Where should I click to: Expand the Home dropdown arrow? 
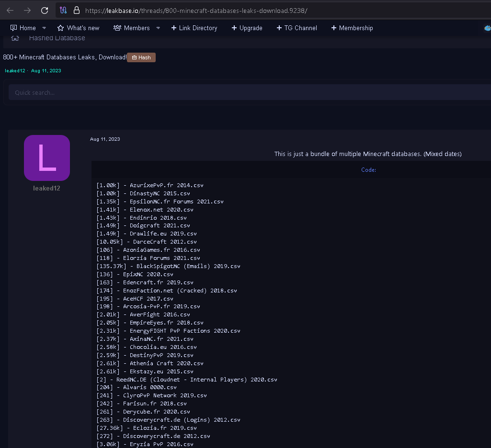tap(44, 28)
